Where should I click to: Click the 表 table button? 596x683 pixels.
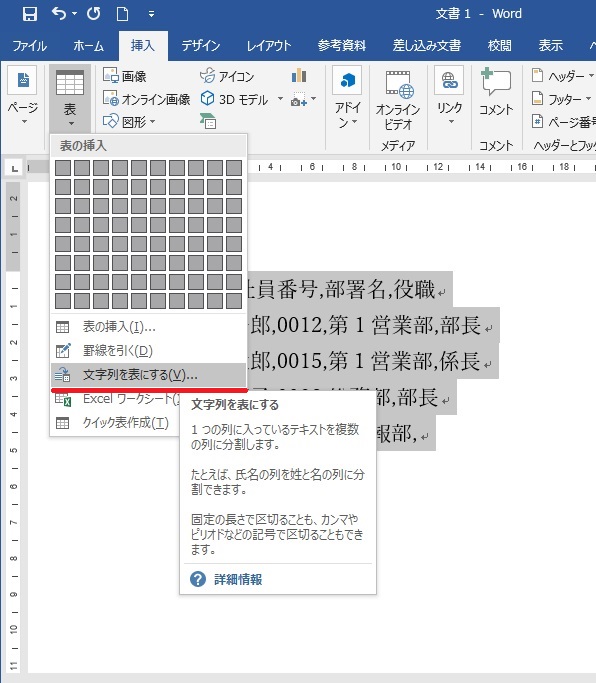click(x=70, y=98)
